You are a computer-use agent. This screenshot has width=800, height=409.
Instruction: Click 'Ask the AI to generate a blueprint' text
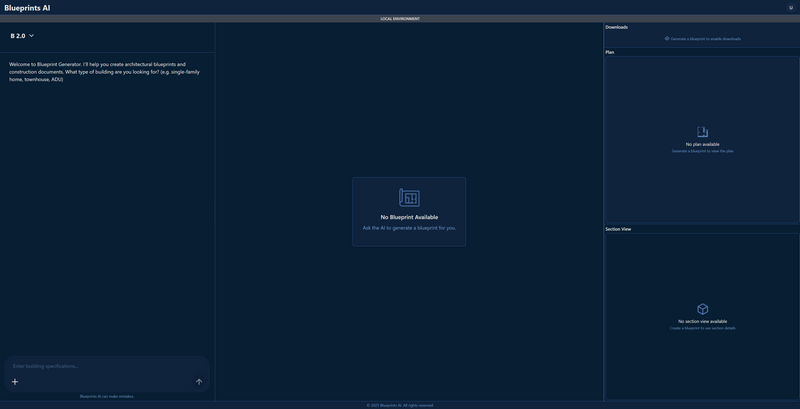pos(409,228)
